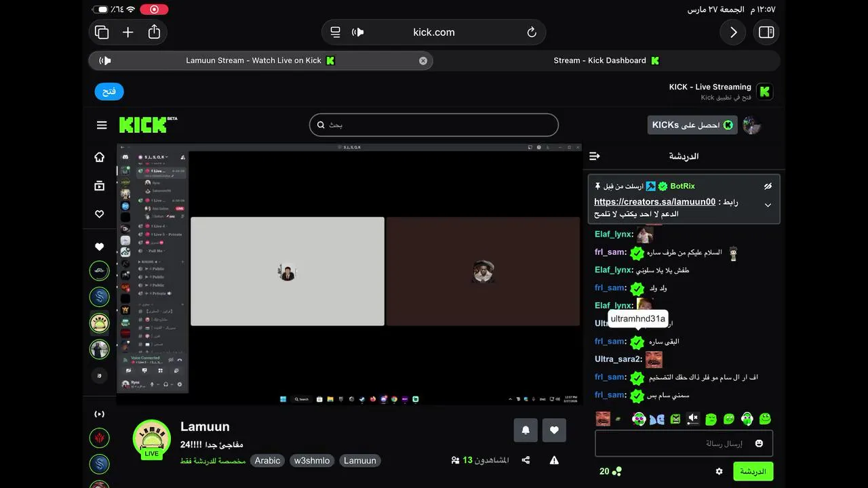Focus the بحث search field
This screenshot has height=488, width=868.
pyautogui.click(x=434, y=125)
